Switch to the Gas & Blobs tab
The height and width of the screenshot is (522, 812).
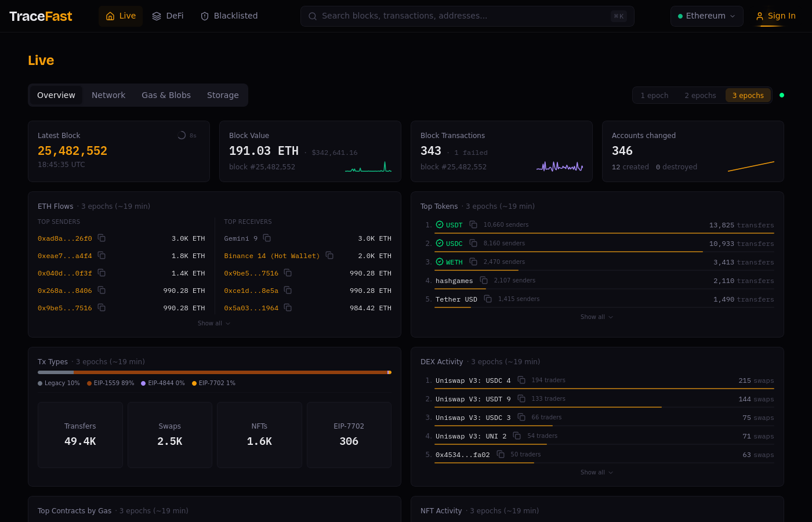pos(166,95)
